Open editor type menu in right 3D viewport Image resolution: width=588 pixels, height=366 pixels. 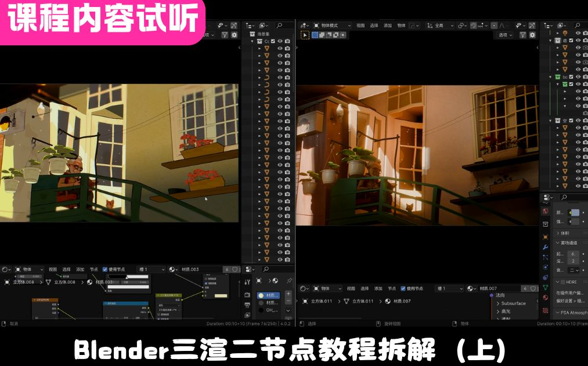(304, 26)
